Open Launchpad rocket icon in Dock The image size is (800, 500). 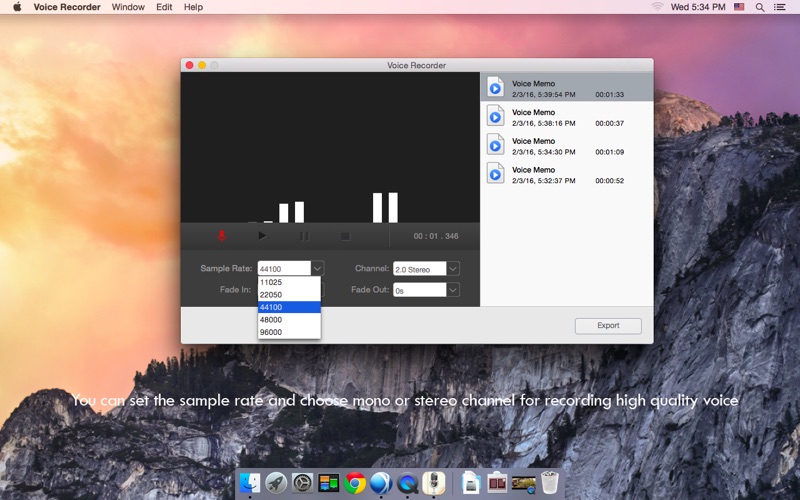pos(276,482)
